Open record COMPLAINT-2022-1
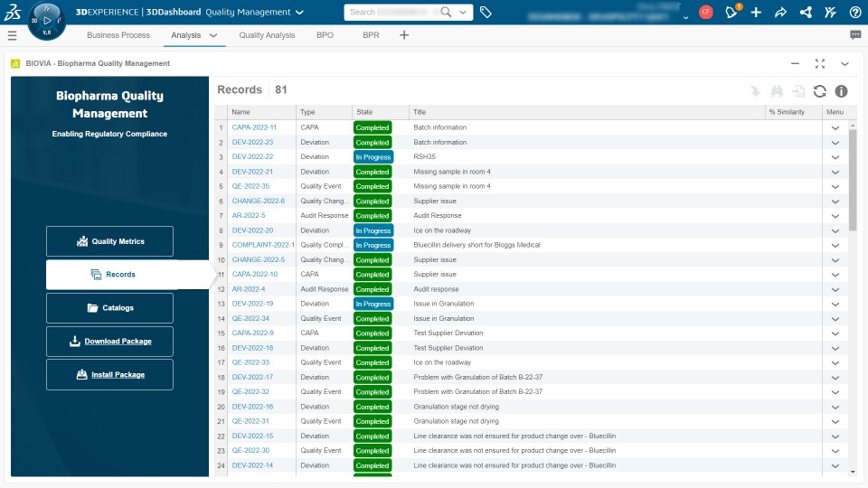 263,245
